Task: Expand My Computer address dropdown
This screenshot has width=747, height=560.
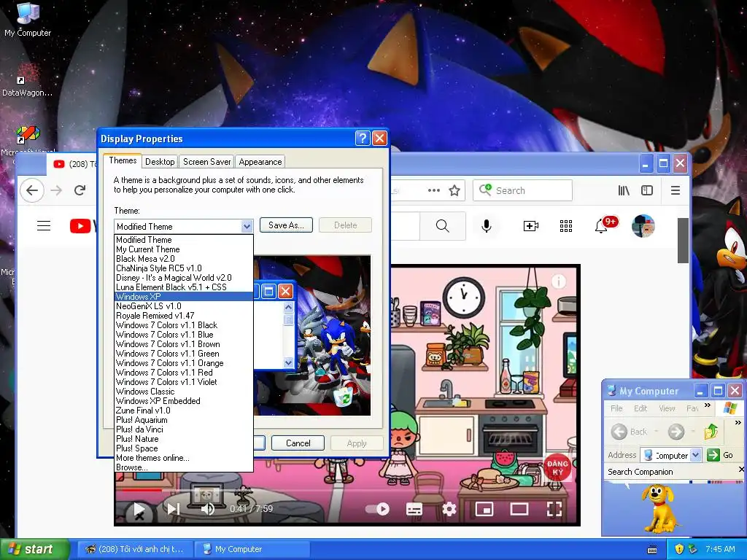Action: pos(695,455)
